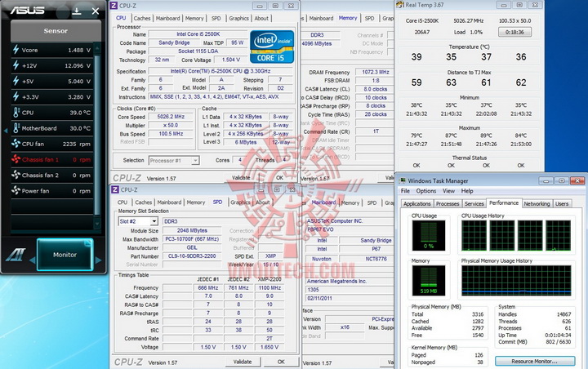Image resolution: width=588 pixels, height=369 pixels.
Task: Click Validate in the SPD CPU-Z window
Action: (x=243, y=362)
